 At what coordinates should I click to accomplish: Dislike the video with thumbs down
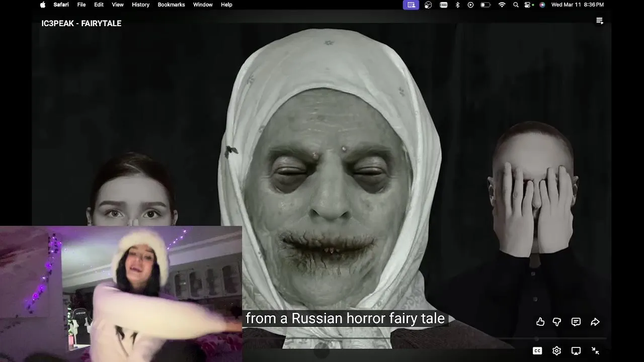pos(557,322)
